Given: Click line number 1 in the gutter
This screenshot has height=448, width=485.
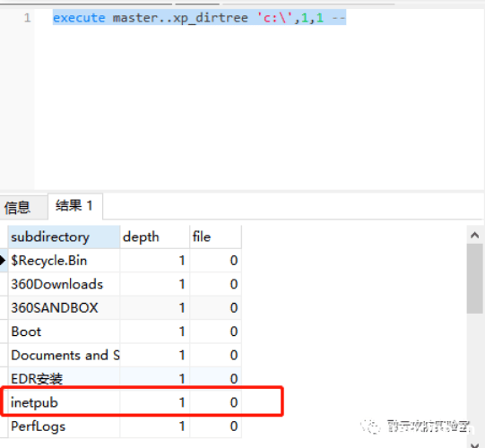Looking at the screenshot, I should [x=27, y=18].
